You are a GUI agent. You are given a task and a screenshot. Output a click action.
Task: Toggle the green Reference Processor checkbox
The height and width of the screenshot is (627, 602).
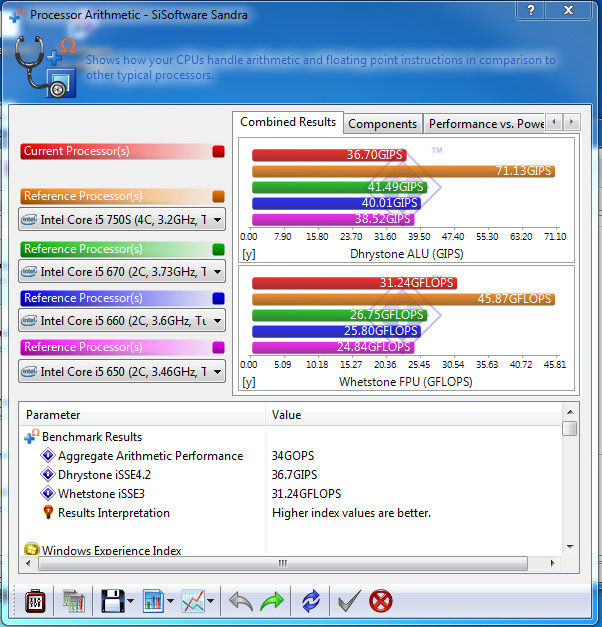coord(218,250)
